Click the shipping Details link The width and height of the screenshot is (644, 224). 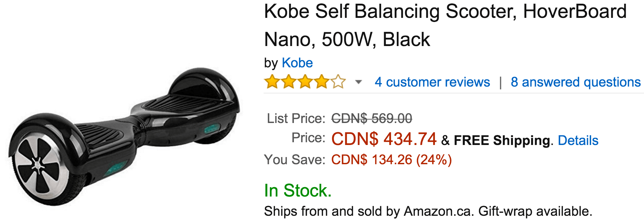(x=578, y=141)
